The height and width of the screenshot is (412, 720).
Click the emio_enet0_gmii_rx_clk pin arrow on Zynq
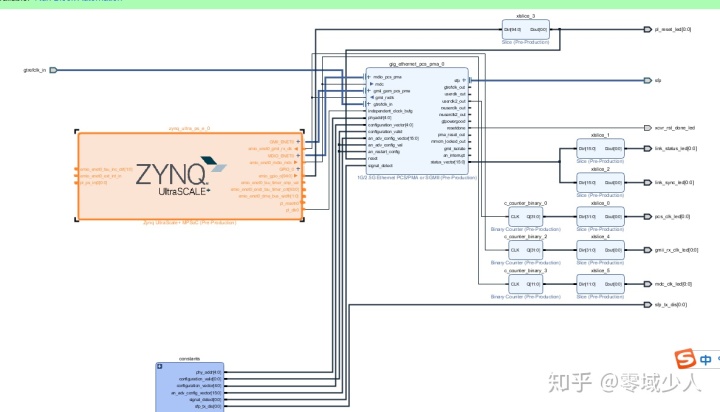pos(296,149)
